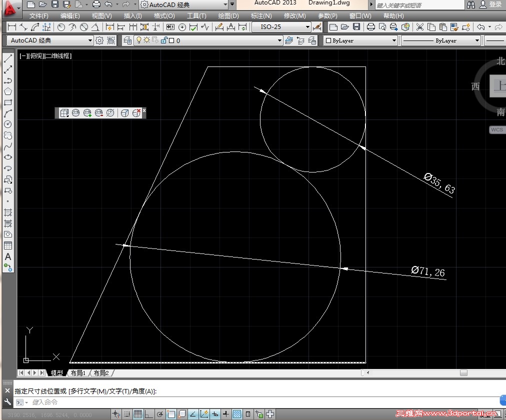This screenshot has width=506, height=420.
Task: Open the 修改(M) menu
Action: (294, 16)
